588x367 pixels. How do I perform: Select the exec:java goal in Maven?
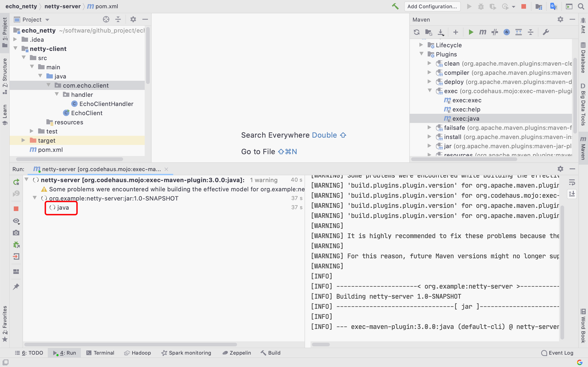coord(466,118)
